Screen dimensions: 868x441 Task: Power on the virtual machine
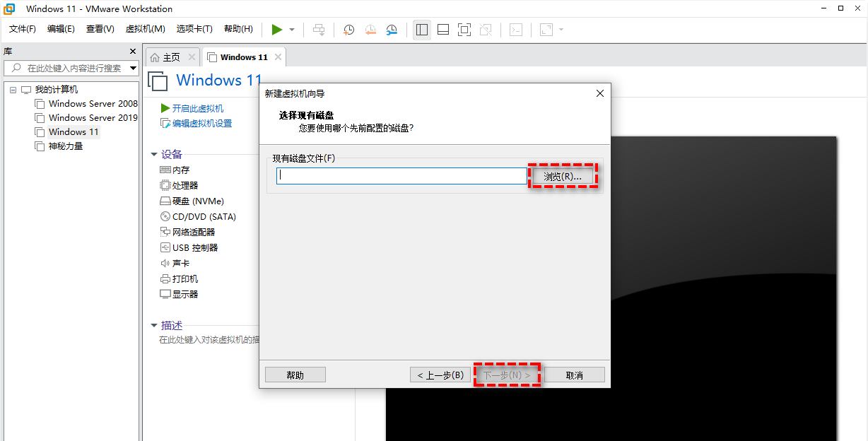click(277, 30)
